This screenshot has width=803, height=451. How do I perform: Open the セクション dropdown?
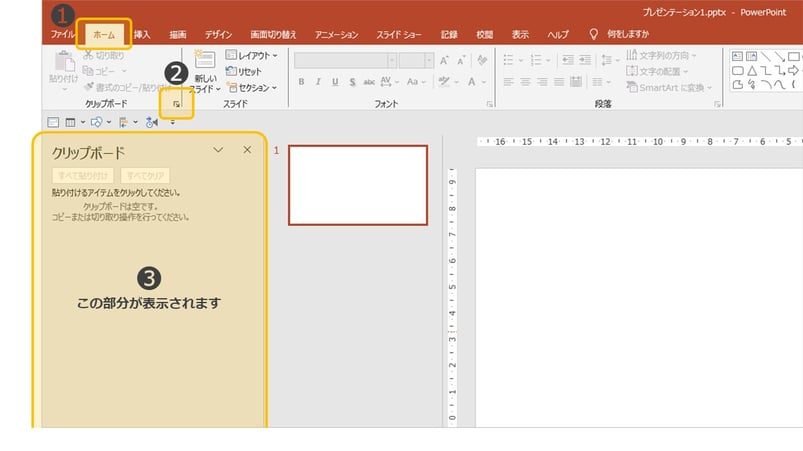tap(251, 88)
